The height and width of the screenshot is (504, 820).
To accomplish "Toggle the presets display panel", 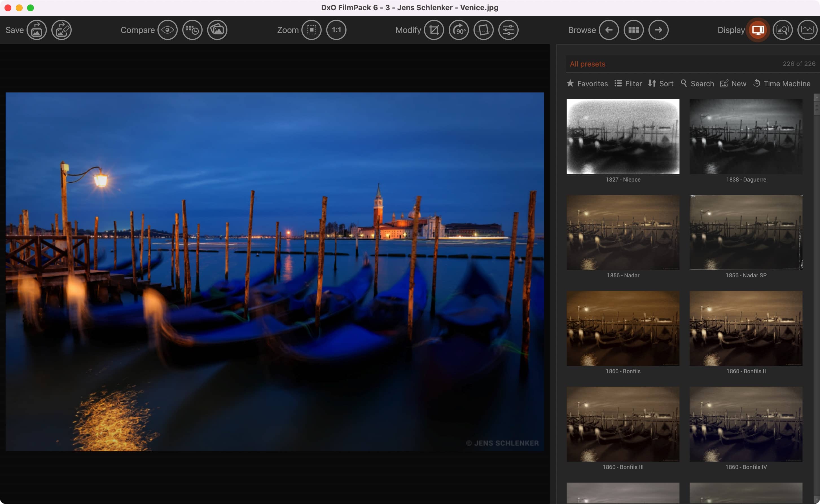I will pos(758,30).
